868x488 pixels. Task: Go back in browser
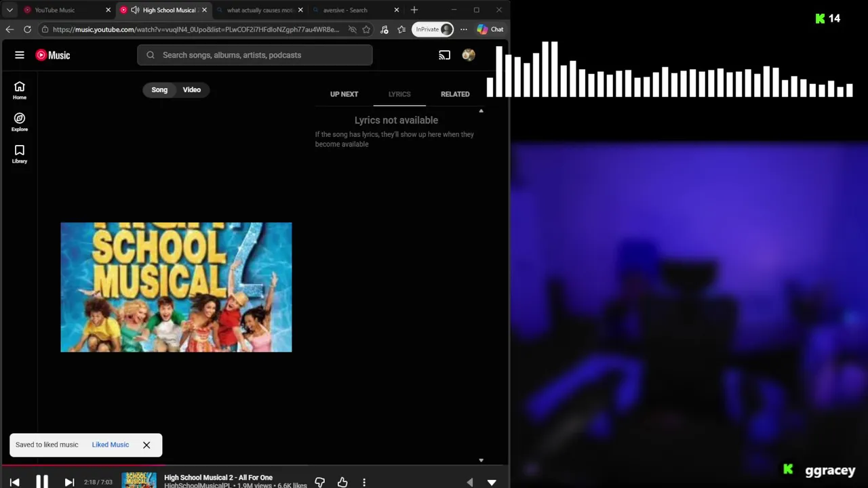click(9, 29)
